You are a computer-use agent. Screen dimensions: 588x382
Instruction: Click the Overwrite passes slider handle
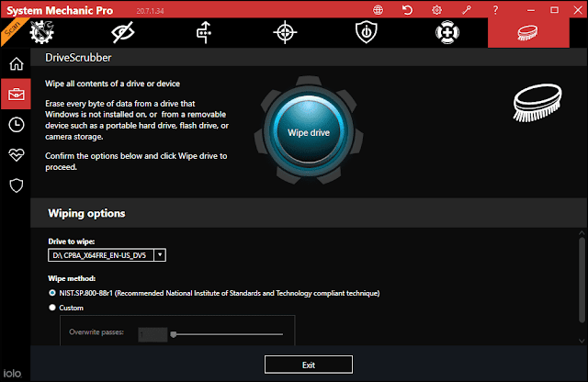(x=174, y=334)
